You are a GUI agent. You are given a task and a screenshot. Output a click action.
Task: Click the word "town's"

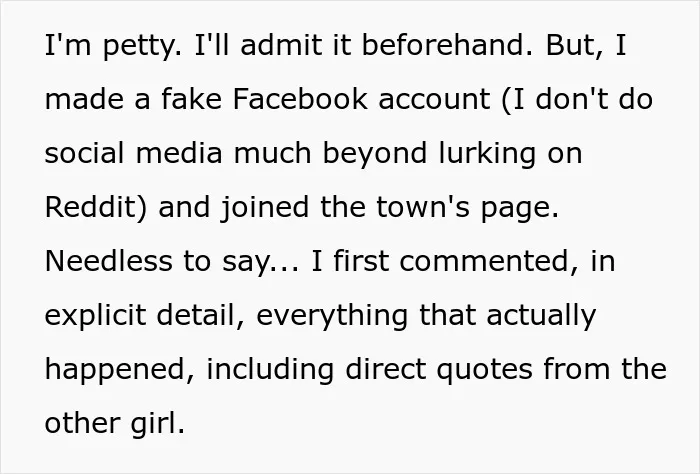click(x=423, y=208)
